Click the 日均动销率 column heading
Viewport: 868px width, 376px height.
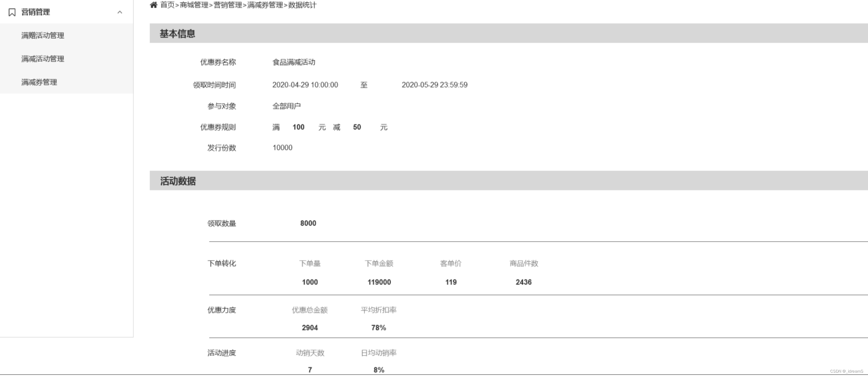point(379,353)
